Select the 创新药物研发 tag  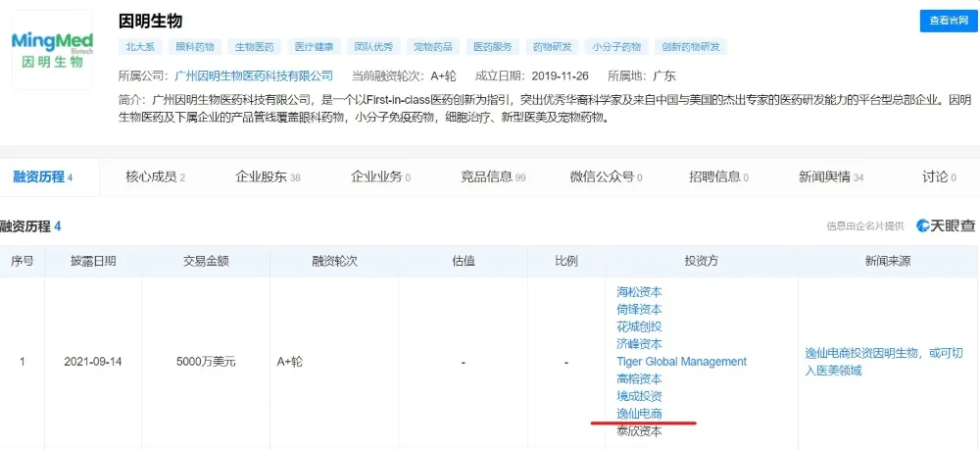(x=691, y=47)
